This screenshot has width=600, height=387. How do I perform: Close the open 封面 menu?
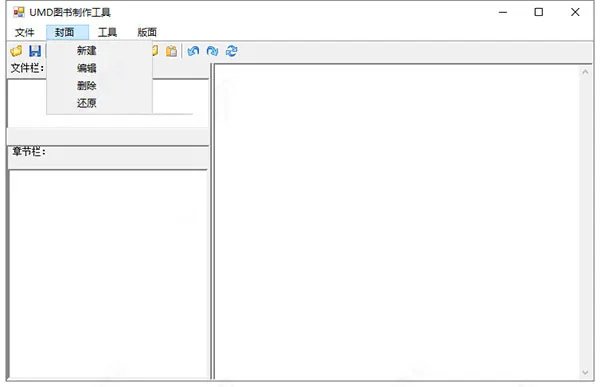(x=67, y=33)
